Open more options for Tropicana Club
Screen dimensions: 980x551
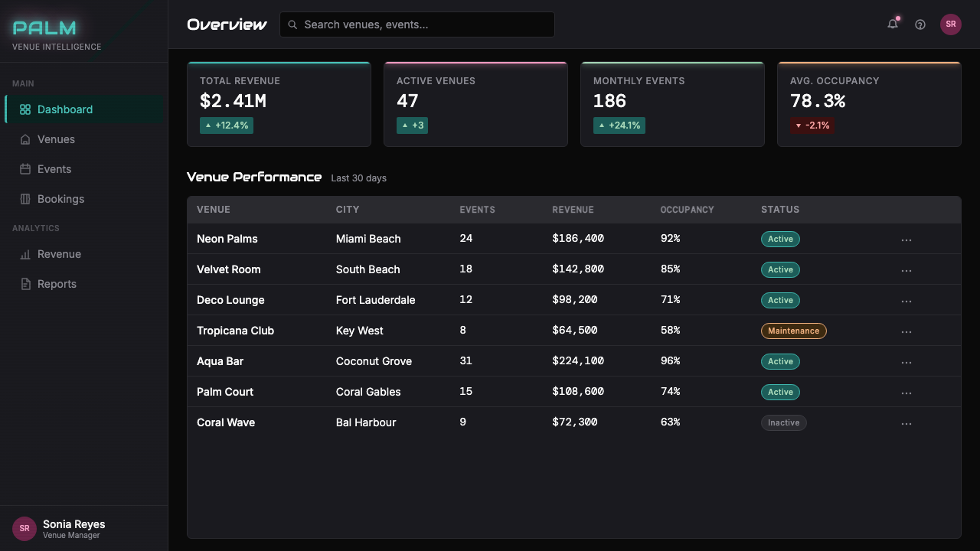point(906,331)
